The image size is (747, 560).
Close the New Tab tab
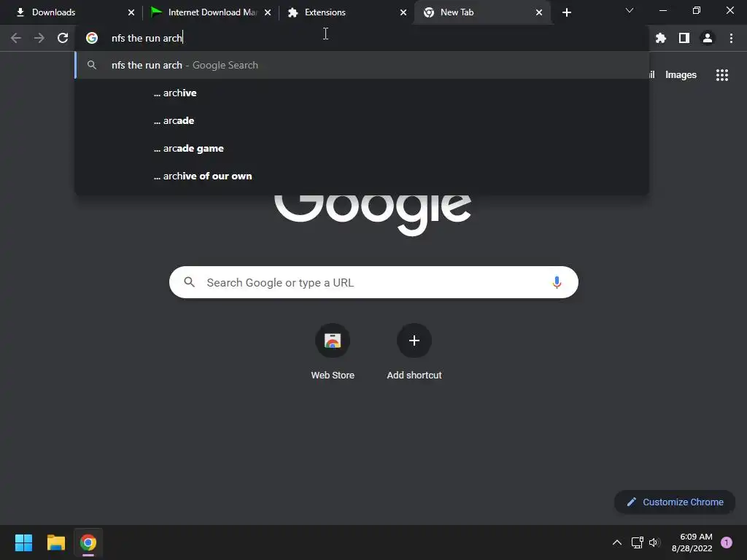point(539,12)
